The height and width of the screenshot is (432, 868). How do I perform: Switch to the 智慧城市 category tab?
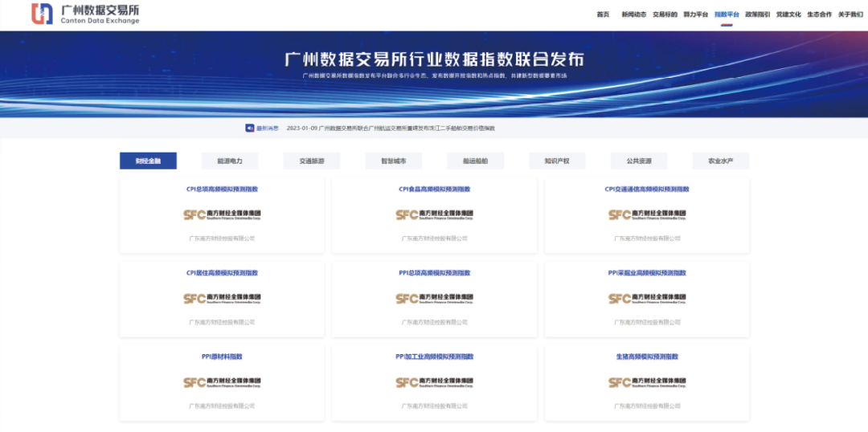pos(394,161)
